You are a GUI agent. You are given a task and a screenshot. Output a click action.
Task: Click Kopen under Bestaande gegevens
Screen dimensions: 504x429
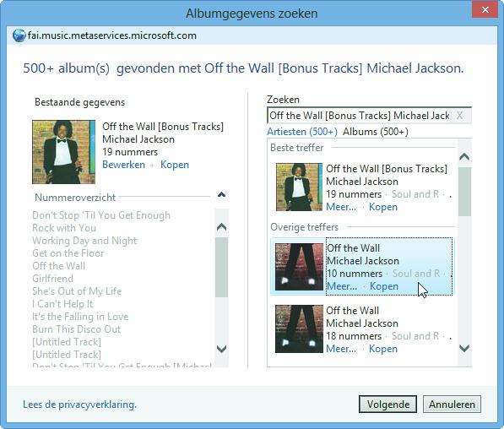[x=175, y=165]
